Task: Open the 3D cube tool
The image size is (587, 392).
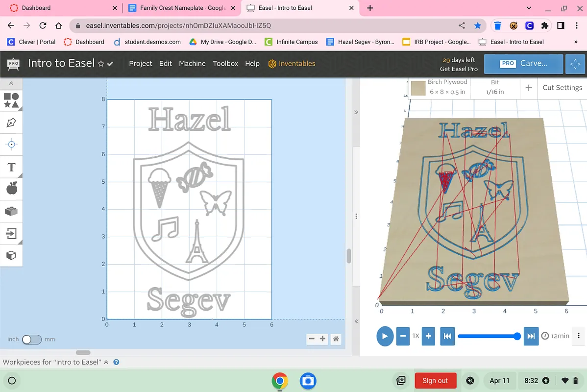Action: [x=11, y=255]
